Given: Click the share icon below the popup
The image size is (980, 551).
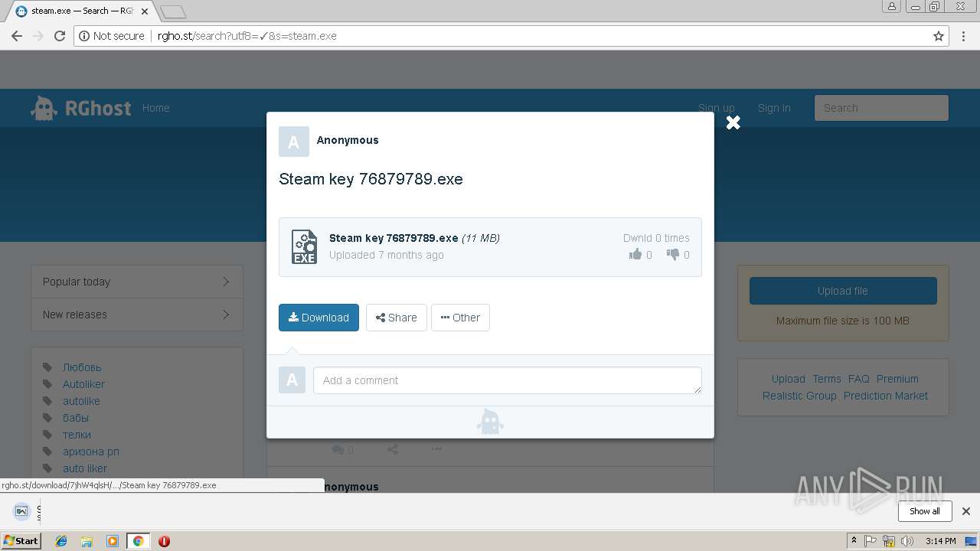Looking at the screenshot, I should (x=392, y=449).
